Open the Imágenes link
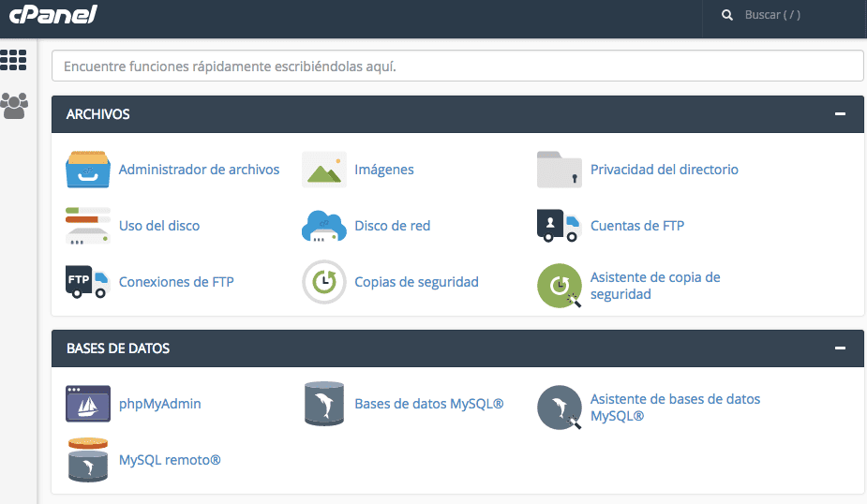This screenshot has width=867, height=504. (384, 170)
